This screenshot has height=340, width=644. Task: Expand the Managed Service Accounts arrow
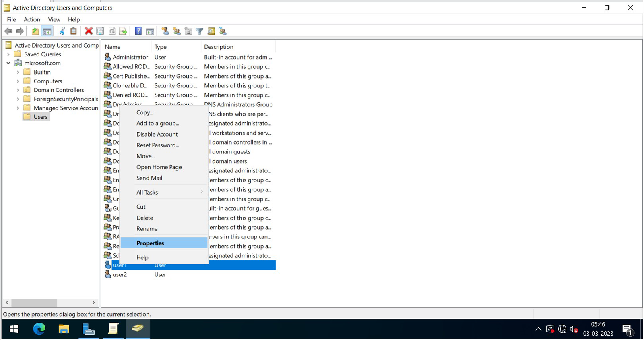(x=18, y=108)
